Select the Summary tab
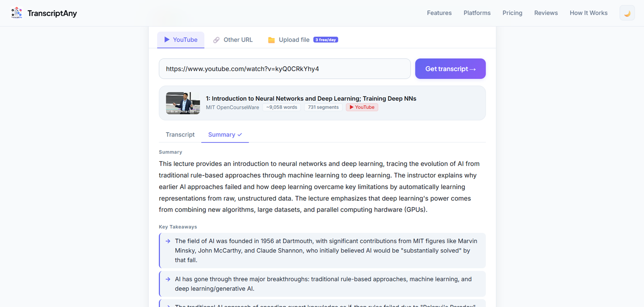Screen dimensions: 644x307 [225, 134]
